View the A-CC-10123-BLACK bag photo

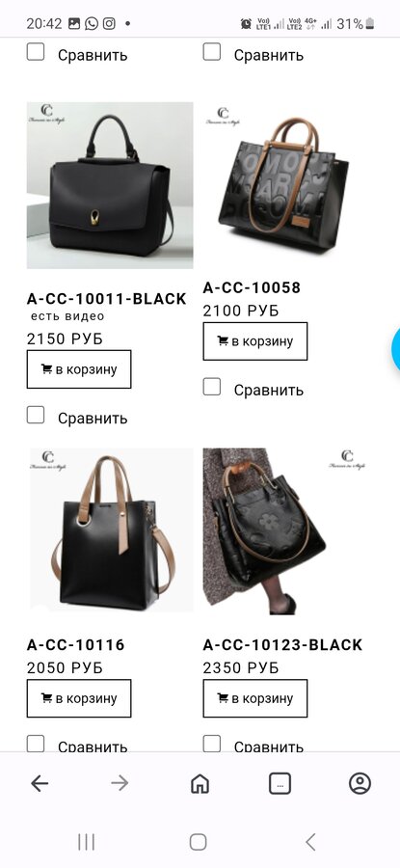pos(286,530)
